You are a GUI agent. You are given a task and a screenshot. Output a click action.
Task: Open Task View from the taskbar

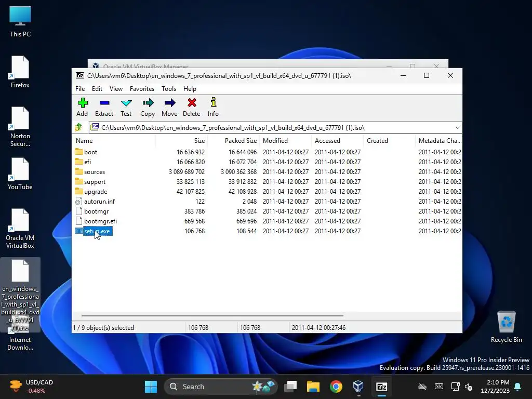[290, 387]
